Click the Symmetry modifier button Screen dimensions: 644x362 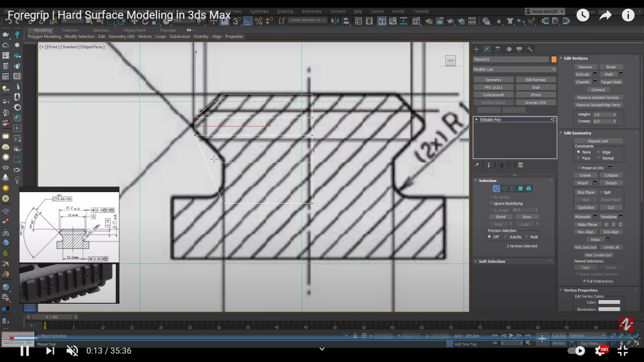[x=494, y=80]
